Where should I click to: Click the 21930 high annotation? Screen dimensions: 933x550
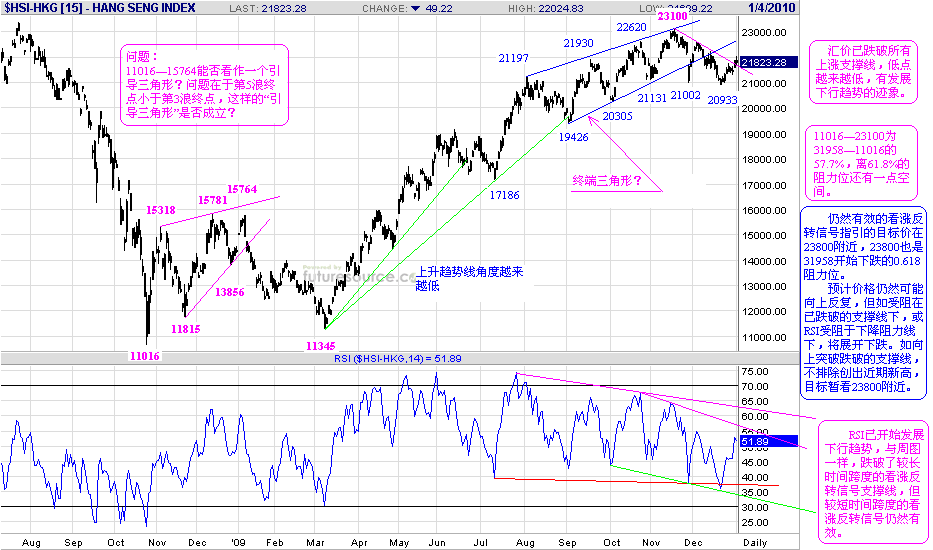click(x=578, y=43)
